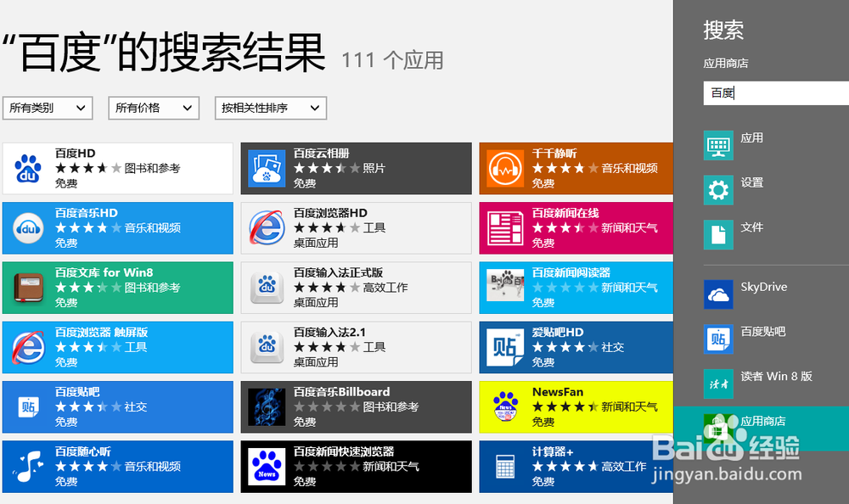The height and width of the screenshot is (504, 849).
Task: Open the 所有价格 filter dropdown
Action: pos(153,108)
